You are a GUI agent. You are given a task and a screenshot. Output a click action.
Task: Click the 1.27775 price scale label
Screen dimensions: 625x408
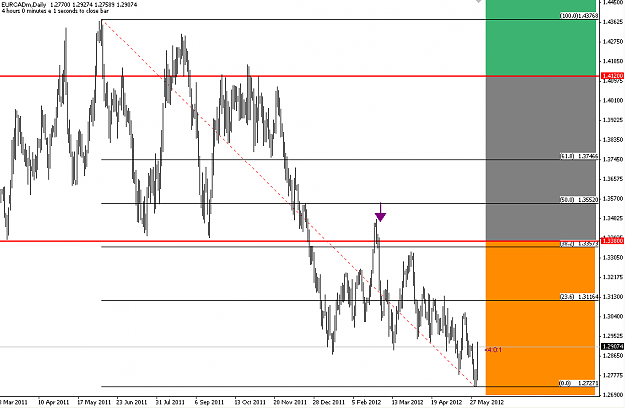pyautogui.click(x=613, y=375)
